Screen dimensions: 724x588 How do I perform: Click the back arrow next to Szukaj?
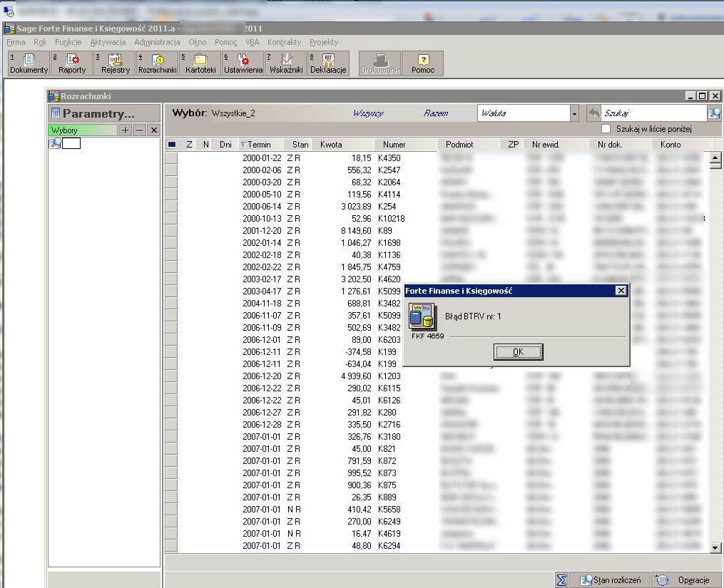[593, 113]
